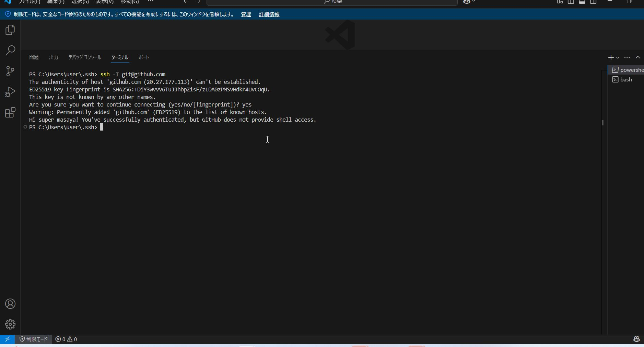
Task: Open the Extensions view
Action: [10, 112]
